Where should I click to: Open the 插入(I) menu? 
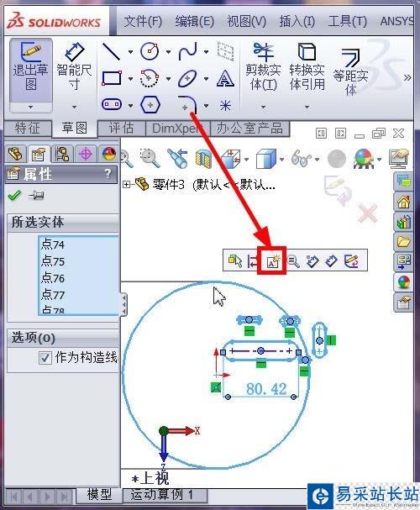pyautogui.click(x=297, y=22)
